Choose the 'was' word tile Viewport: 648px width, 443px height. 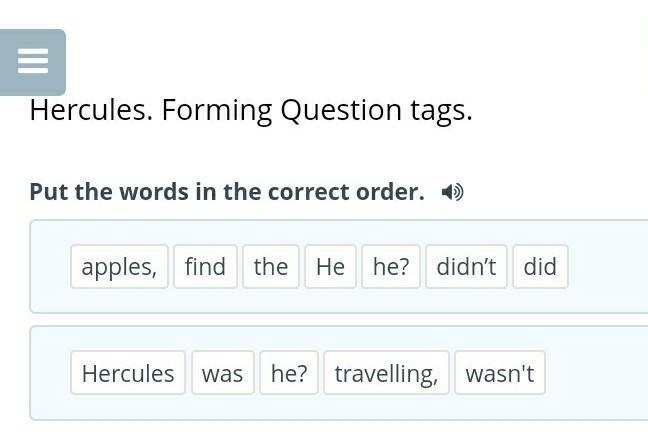click(x=222, y=373)
